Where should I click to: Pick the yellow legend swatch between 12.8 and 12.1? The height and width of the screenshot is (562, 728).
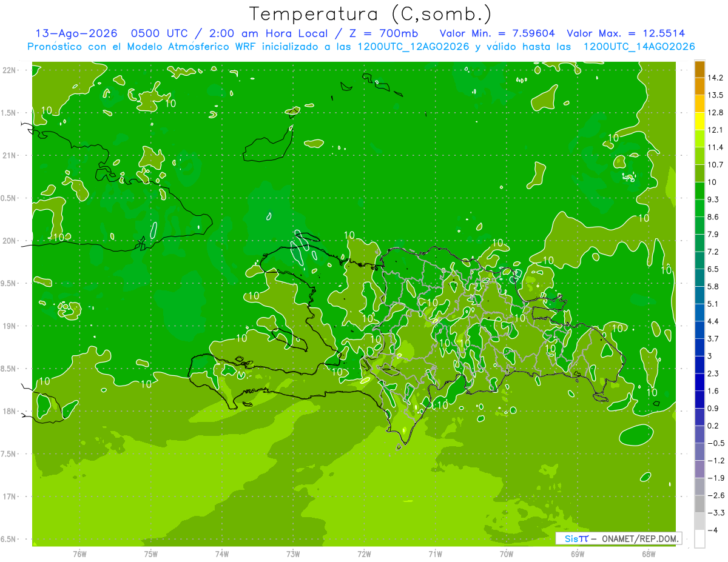click(699, 121)
